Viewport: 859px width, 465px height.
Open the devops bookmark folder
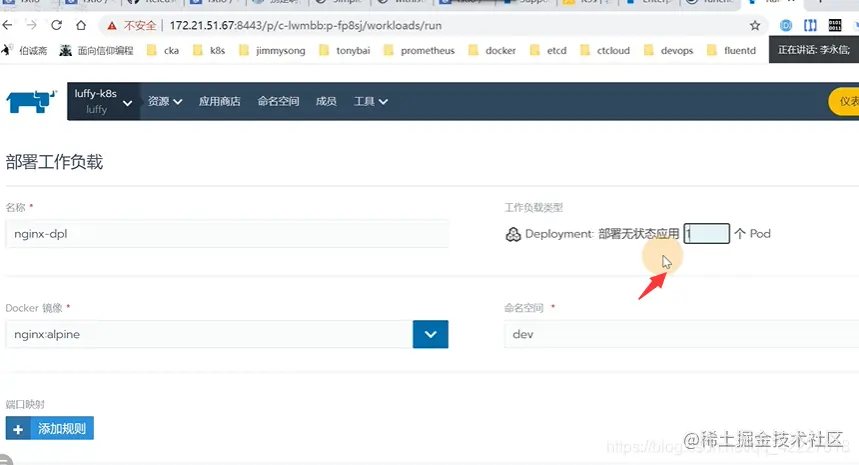[668, 50]
